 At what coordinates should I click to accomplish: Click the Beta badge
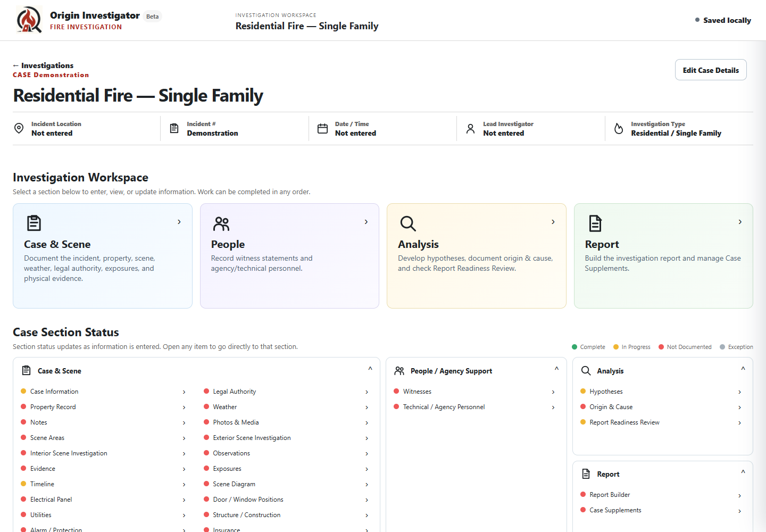point(153,16)
